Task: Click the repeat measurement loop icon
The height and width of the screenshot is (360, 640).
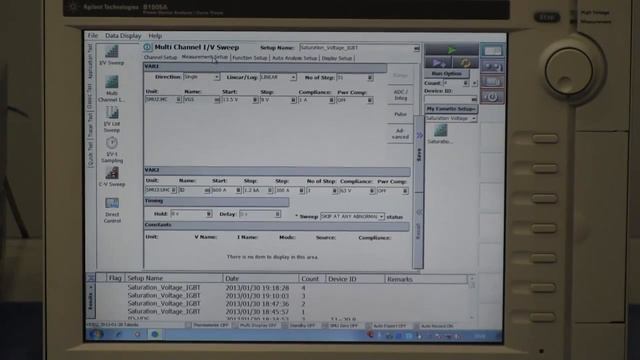Action: pyautogui.click(x=465, y=63)
